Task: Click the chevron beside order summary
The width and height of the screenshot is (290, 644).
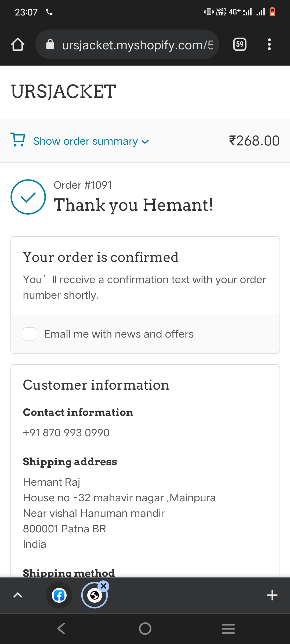Action: tap(145, 142)
